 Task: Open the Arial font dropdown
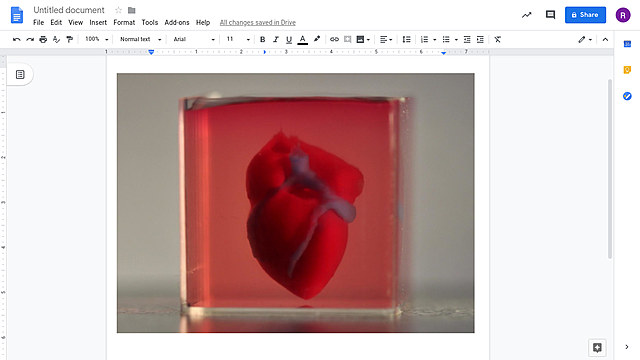[194, 39]
